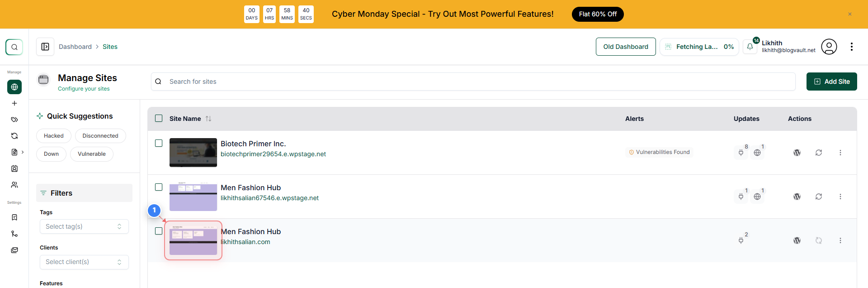Open the Select tag(s) dropdown
This screenshot has width=868, height=288.
pos(84,226)
